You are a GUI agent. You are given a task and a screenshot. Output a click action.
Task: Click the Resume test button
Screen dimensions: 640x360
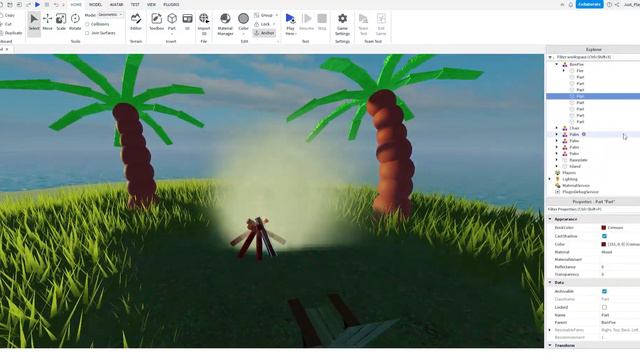(x=307, y=22)
